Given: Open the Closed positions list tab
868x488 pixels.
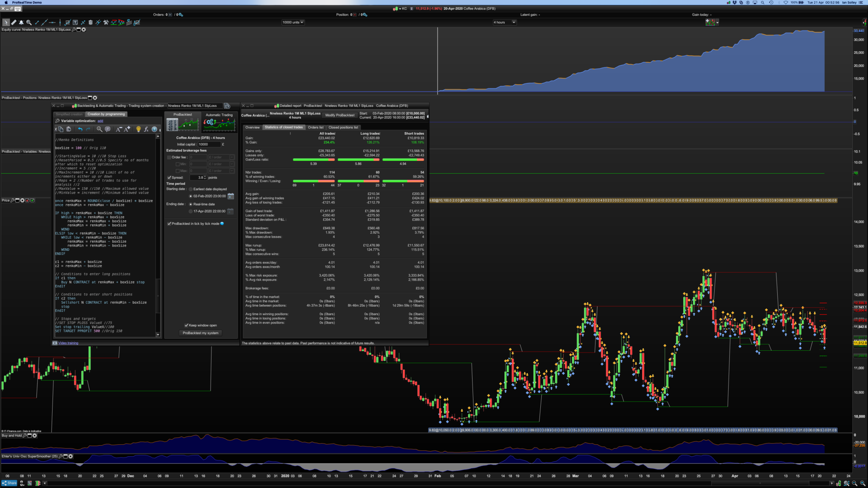Looking at the screenshot, I should 343,128.
